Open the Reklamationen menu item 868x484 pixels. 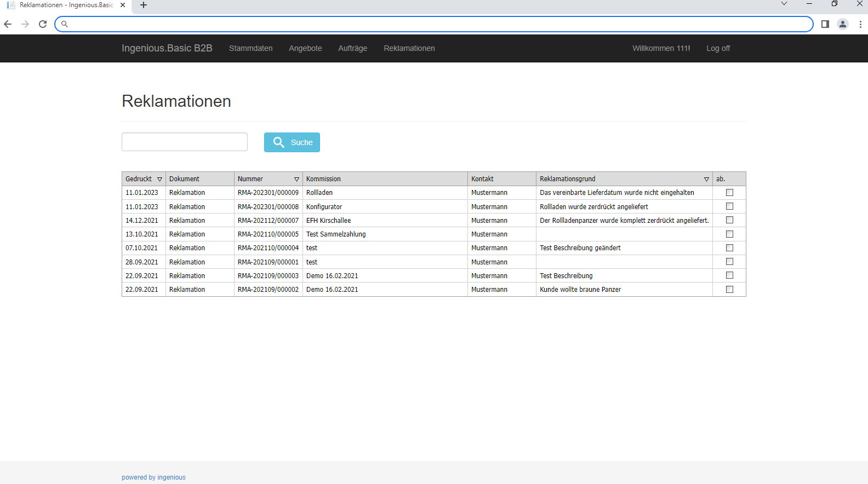(409, 48)
